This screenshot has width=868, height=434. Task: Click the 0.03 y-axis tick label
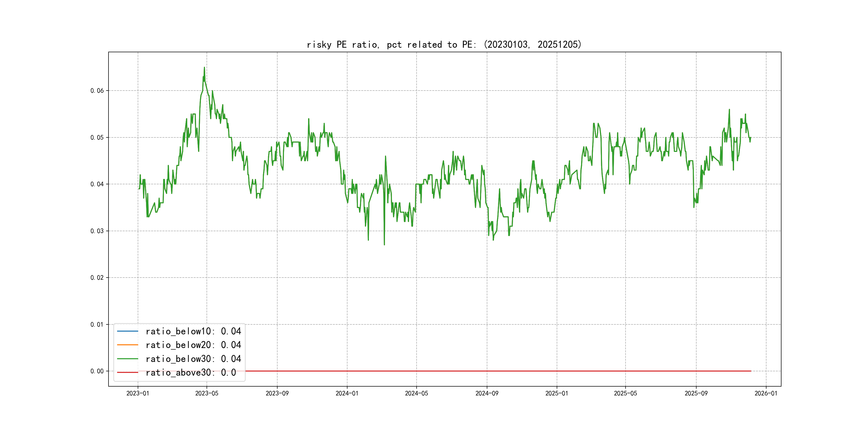click(97, 231)
